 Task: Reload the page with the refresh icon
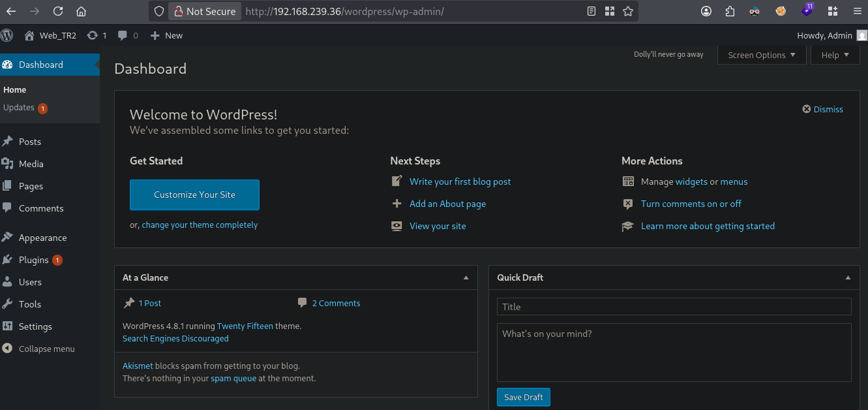point(58,11)
